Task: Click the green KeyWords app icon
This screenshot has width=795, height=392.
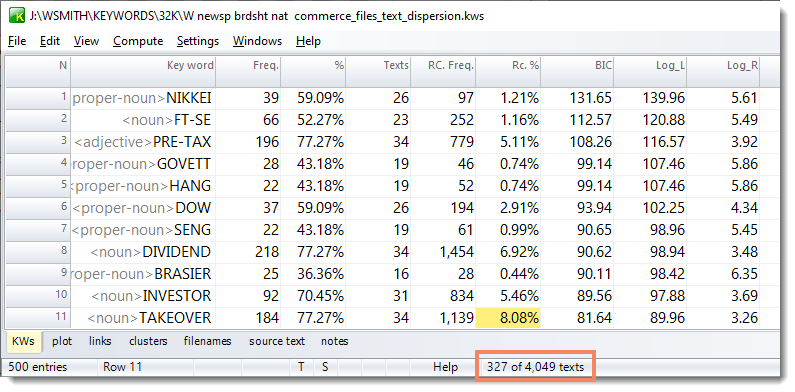Action: tap(17, 16)
